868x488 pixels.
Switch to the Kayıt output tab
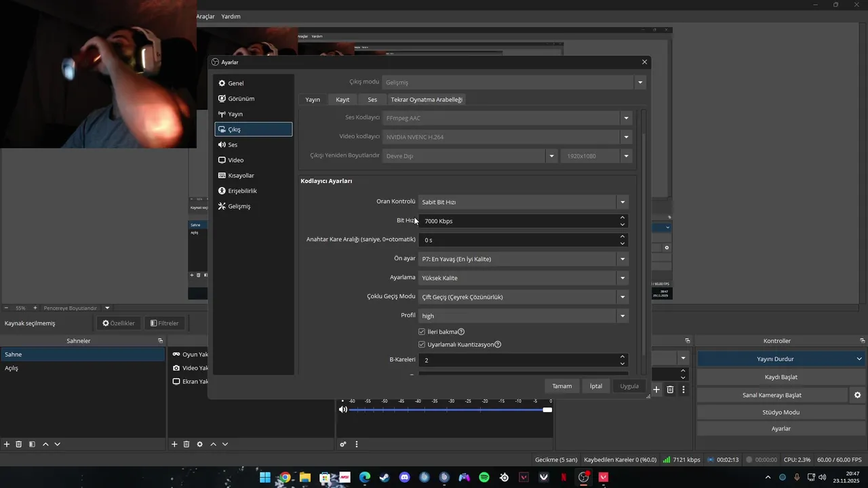point(342,100)
